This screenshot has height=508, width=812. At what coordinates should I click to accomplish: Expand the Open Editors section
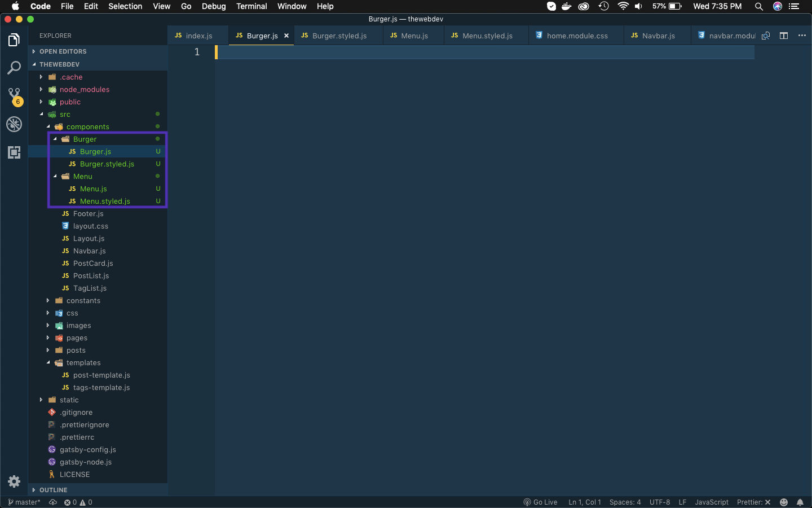(x=98, y=51)
